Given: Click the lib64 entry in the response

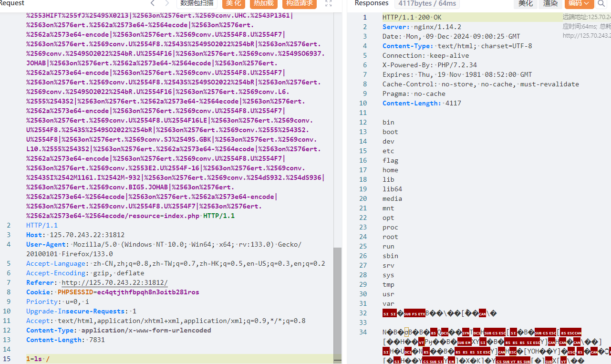Looking at the screenshot, I should coord(392,189).
